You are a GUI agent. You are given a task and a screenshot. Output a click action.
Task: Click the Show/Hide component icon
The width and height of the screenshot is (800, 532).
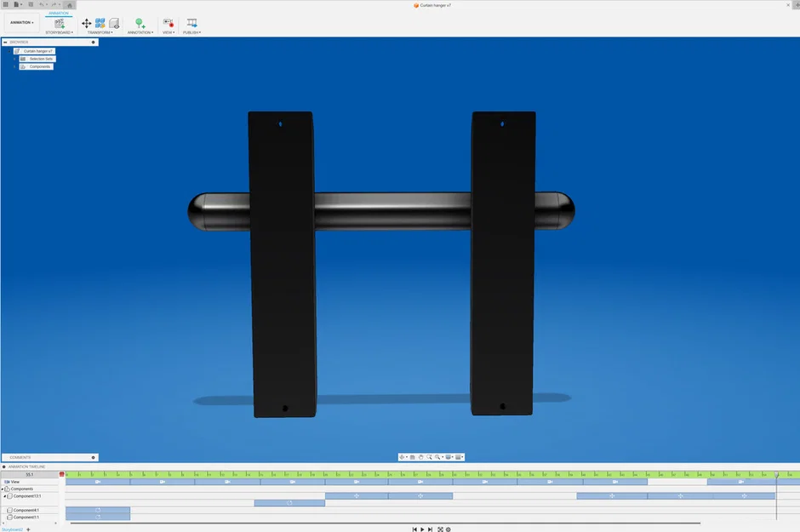pyautogui.click(x=114, y=24)
